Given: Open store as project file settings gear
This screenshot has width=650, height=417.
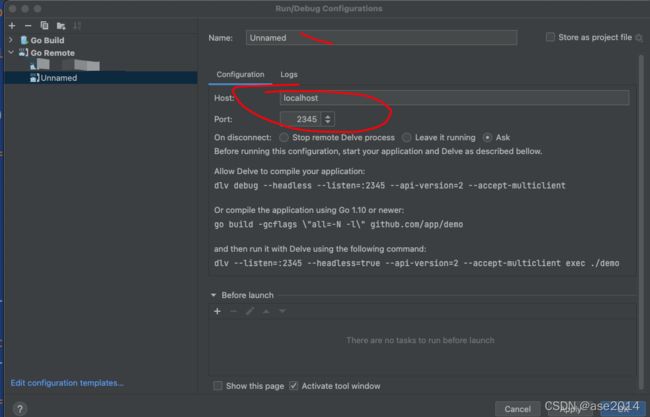Looking at the screenshot, I should coord(639,38).
